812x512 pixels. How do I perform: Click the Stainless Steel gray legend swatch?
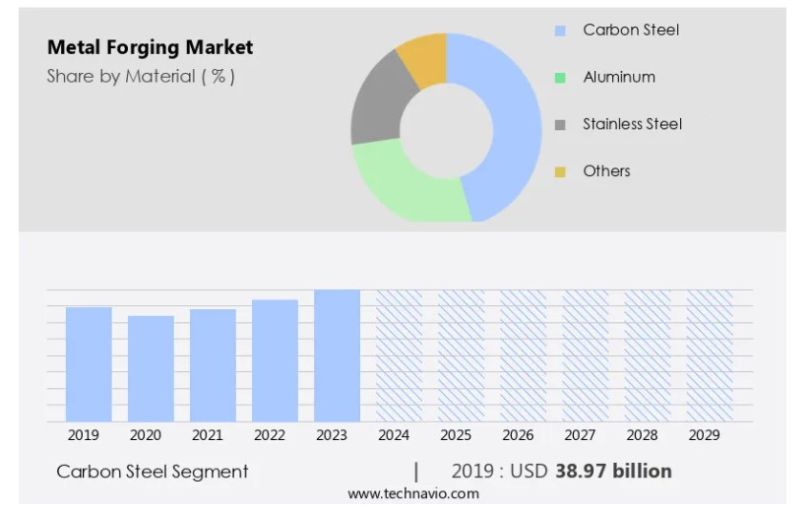pos(560,125)
